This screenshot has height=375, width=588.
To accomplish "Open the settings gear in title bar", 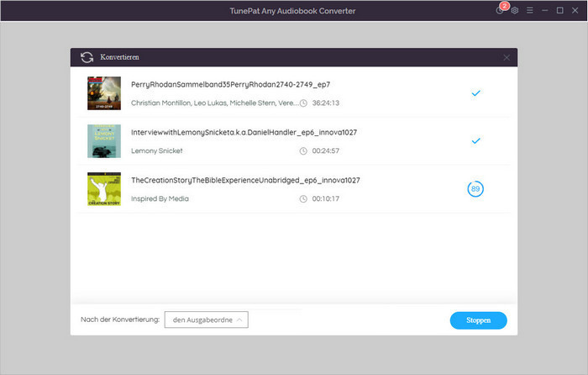I will pos(515,11).
